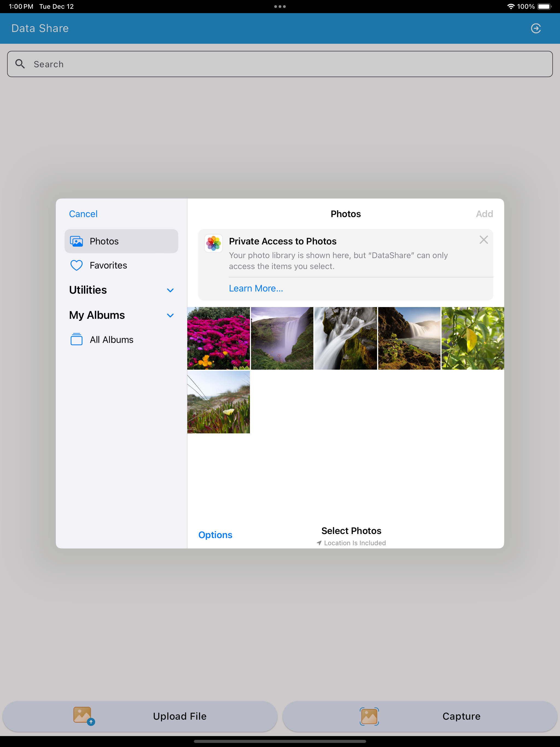Tap the magnifying glass search icon
Screen dimensions: 560x747
[x=20, y=64]
